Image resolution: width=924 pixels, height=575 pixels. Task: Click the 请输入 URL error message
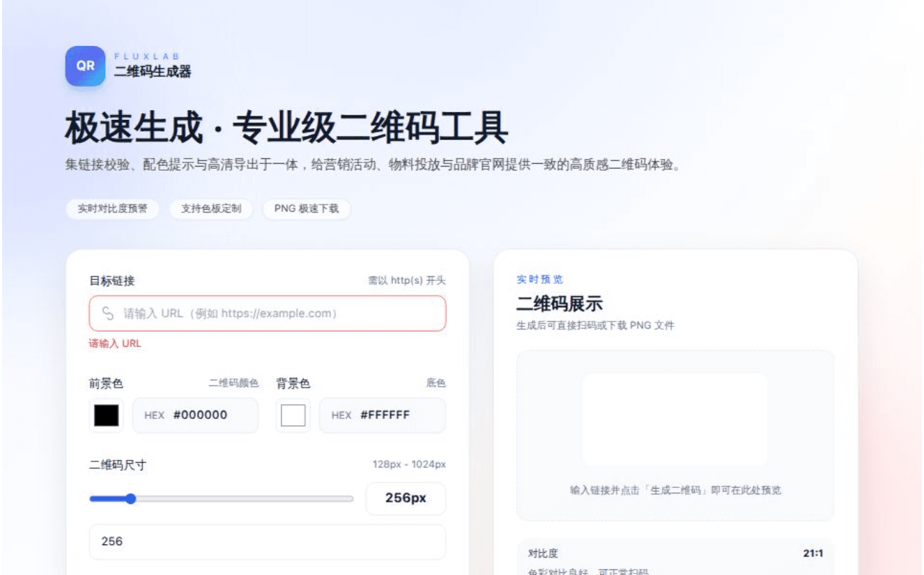[115, 344]
